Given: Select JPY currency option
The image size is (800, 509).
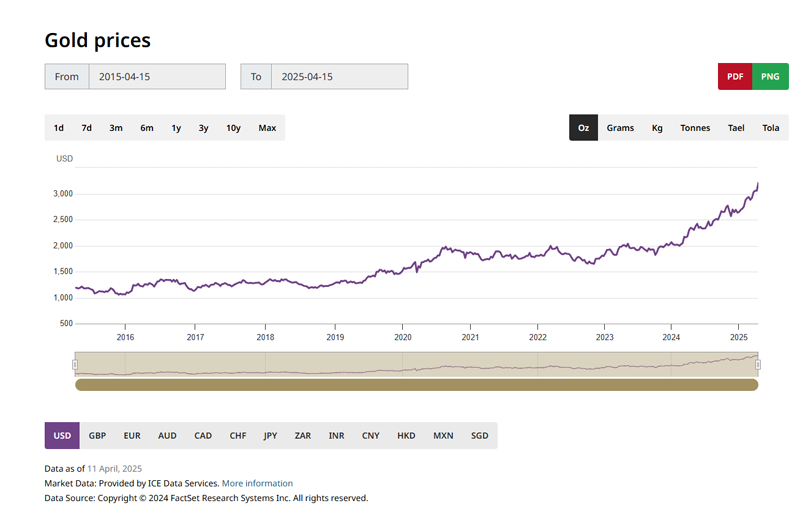Looking at the screenshot, I should tap(270, 436).
